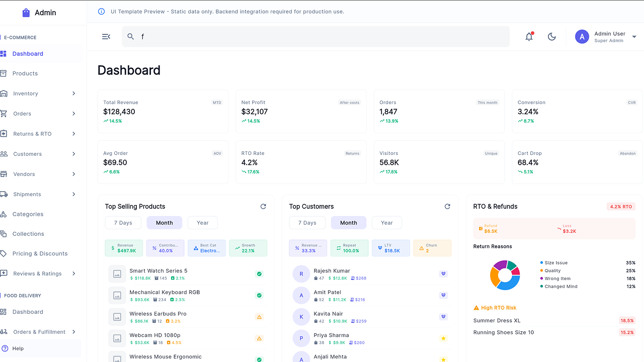This screenshot has width=644, height=362.
Task: Click Smart Watch Series 5 green check icon
Action: tap(259, 274)
